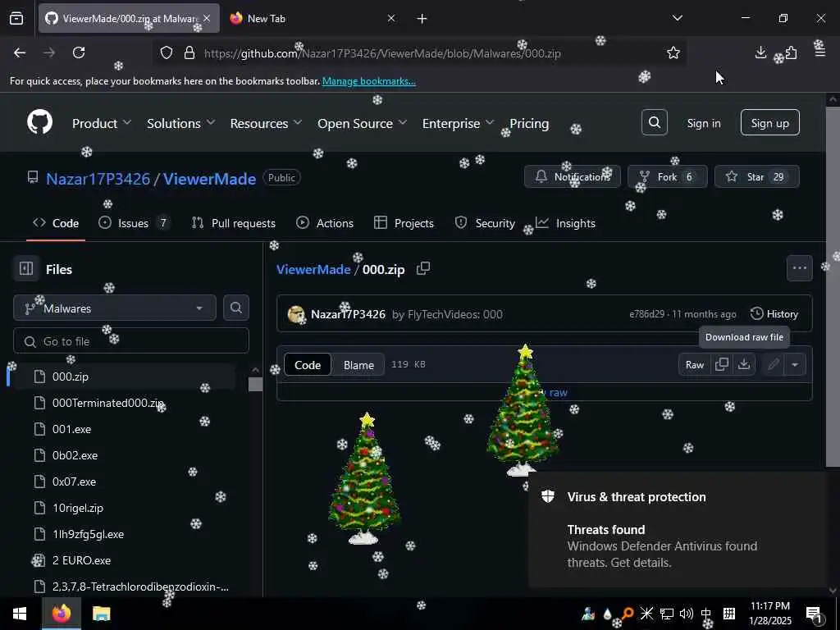The width and height of the screenshot is (840, 630).
Task: Open a new tab with plus icon
Action: (422, 18)
